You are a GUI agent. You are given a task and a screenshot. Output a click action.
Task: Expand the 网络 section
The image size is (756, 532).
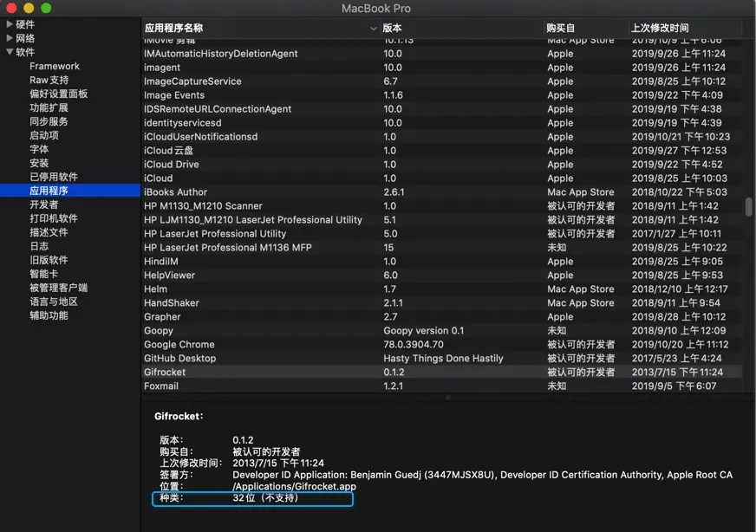10,38
